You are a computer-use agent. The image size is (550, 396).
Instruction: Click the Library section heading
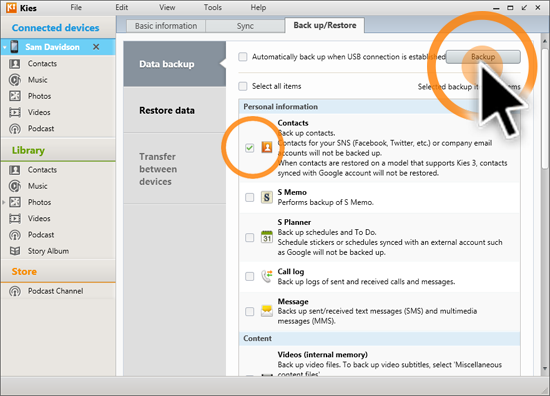28,150
